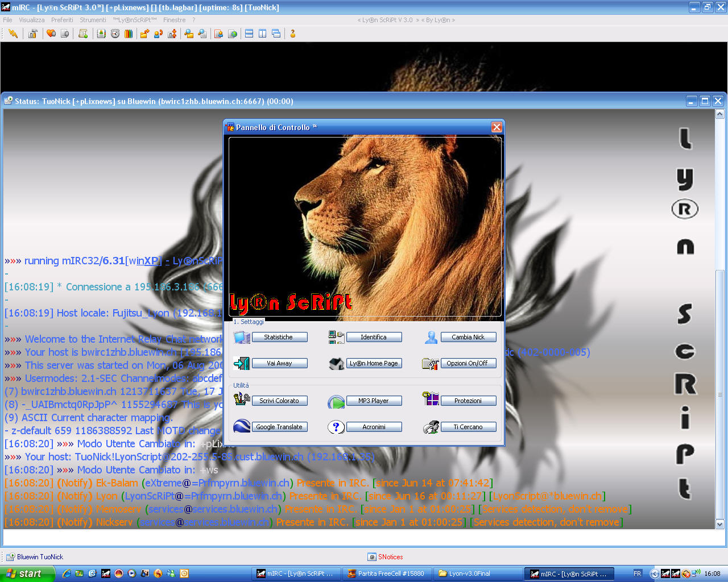Open mIRC Options hammer icon in toolbar

[33, 34]
